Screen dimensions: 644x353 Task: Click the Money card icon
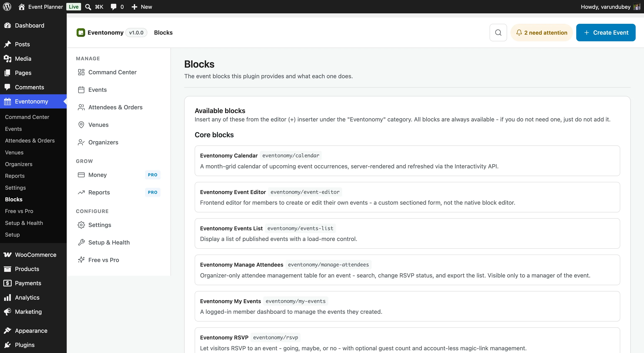tap(81, 175)
